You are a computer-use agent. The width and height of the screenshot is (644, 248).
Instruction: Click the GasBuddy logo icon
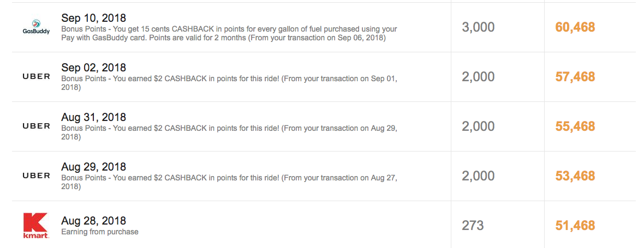point(36,27)
